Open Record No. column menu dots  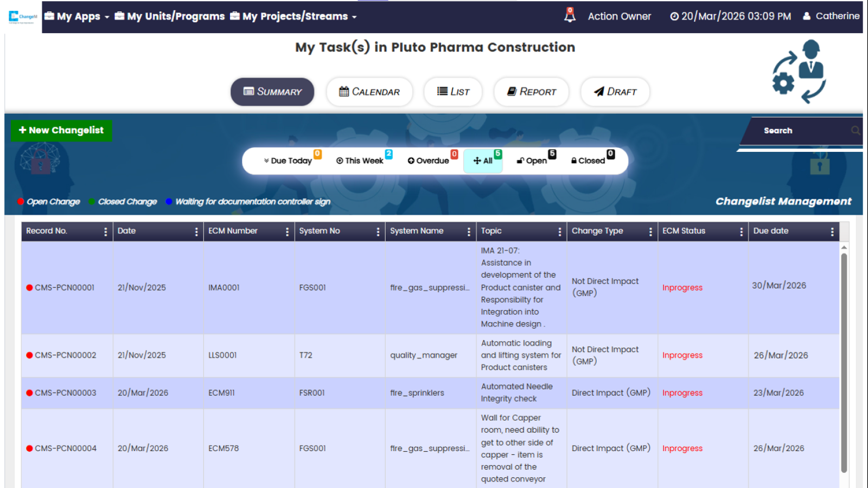click(x=105, y=232)
